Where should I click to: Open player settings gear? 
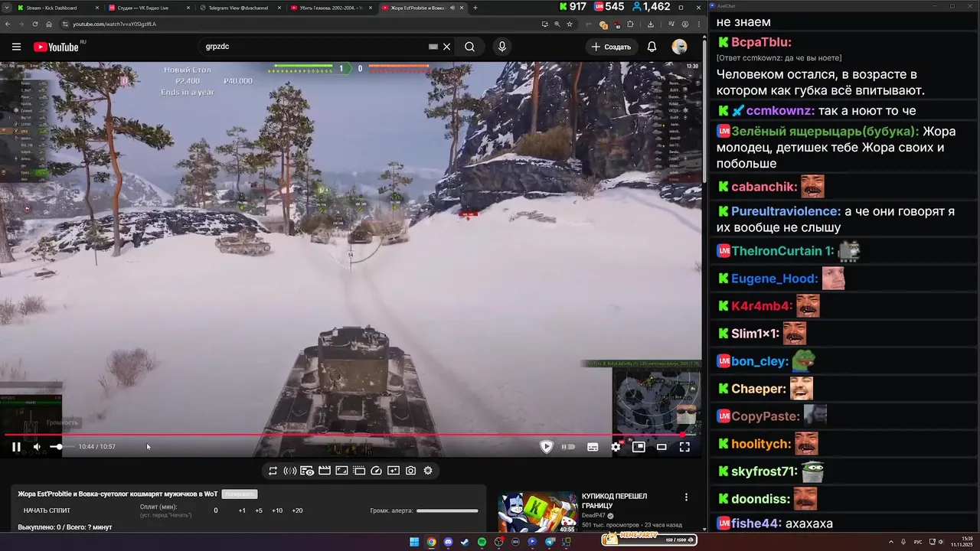click(x=616, y=447)
